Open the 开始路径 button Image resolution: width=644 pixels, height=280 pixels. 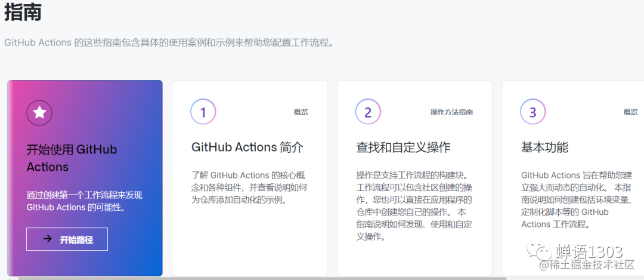point(67,239)
